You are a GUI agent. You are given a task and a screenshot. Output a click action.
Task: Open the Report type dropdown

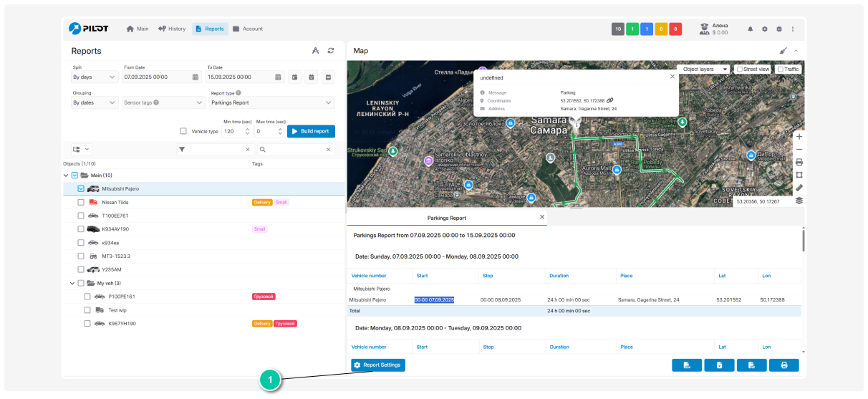click(x=271, y=103)
